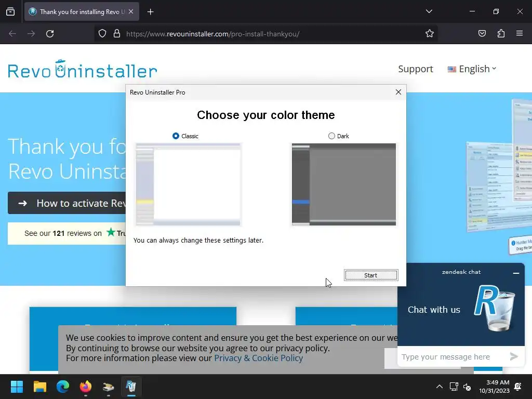Open the notification center icon
Screen dimensions: 532x399
[518, 387]
